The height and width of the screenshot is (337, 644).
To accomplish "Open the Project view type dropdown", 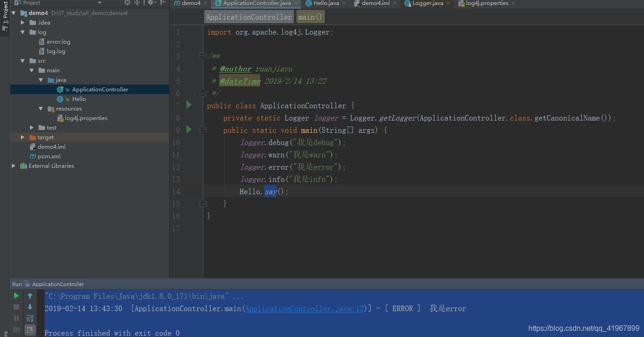I will coord(100,3).
